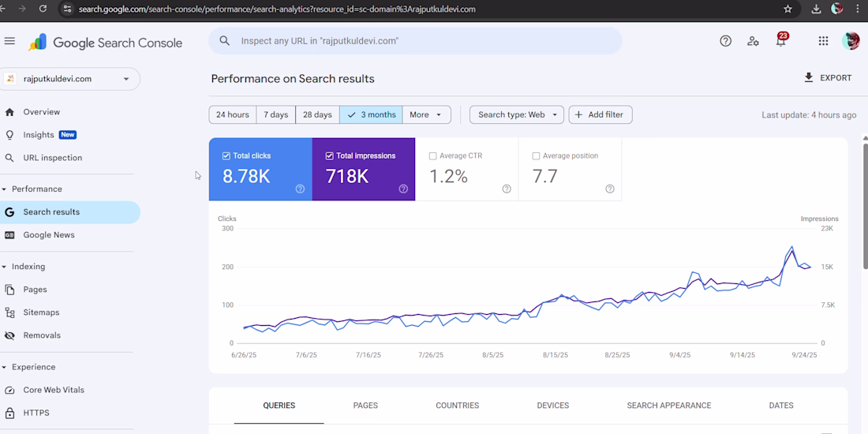This screenshot has width=868, height=434.
Task: Switch to the Queries tab
Action: 279,406
